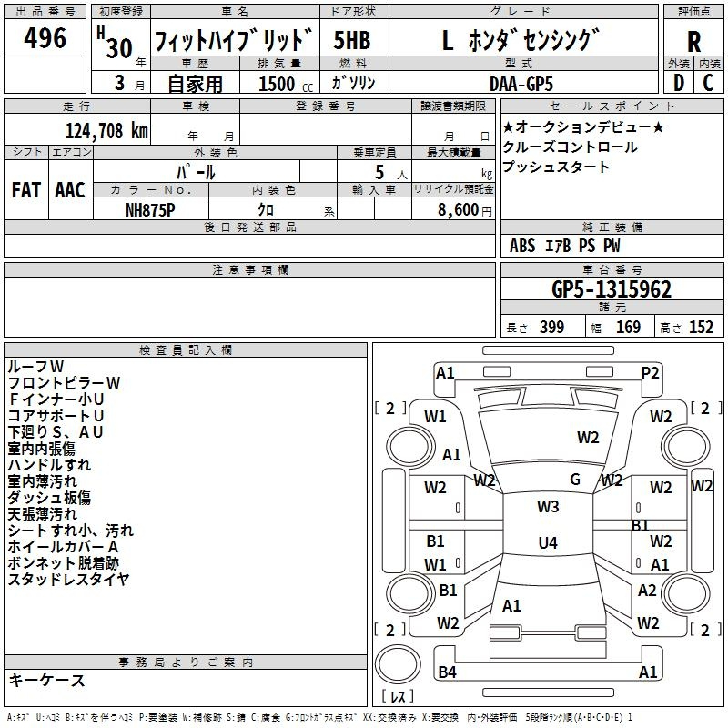728x728 pixels.
Task: Select the キーケース note in office notice
Action: (x=46, y=681)
